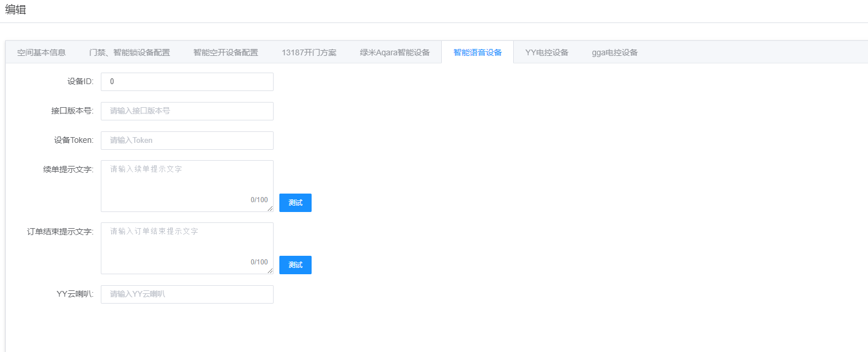This screenshot has height=352, width=868.
Task: Click the 设备Token field label
Action: click(x=73, y=140)
